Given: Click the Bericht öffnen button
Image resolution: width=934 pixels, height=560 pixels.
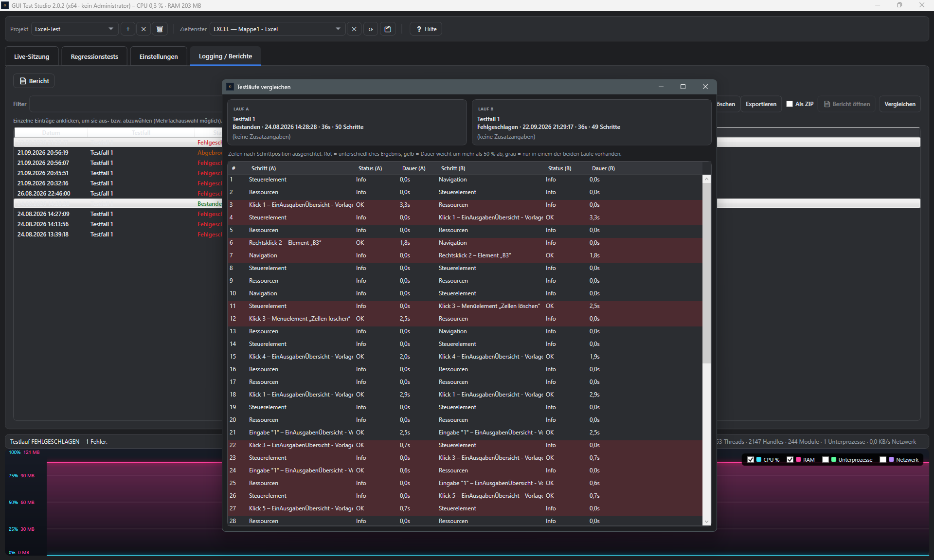Looking at the screenshot, I should click(x=846, y=104).
